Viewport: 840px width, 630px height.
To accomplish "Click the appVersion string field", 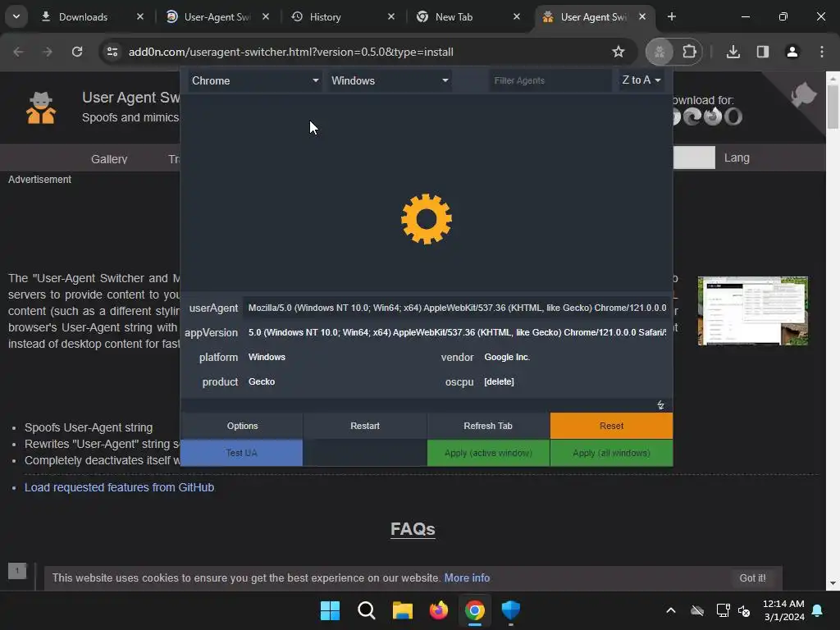I will (457, 333).
